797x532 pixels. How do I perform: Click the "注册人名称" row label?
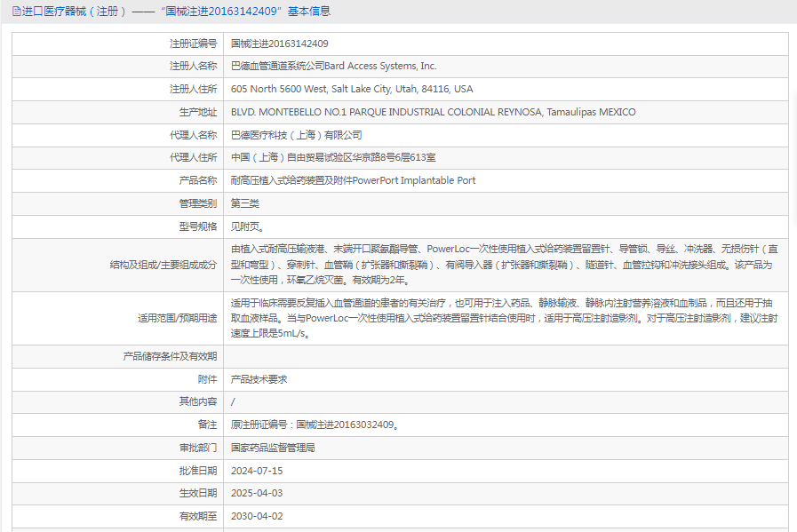[193, 66]
